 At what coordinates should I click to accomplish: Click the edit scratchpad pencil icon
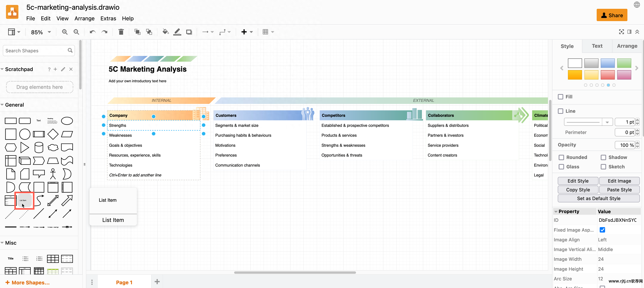coord(63,69)
